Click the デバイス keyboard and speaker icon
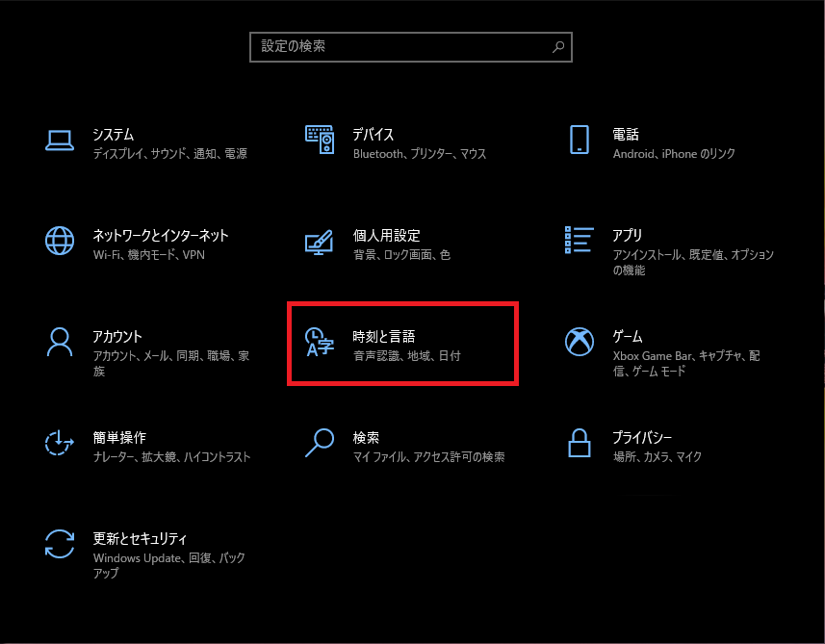This screenshot has height=644, width=825. [320, 140]
